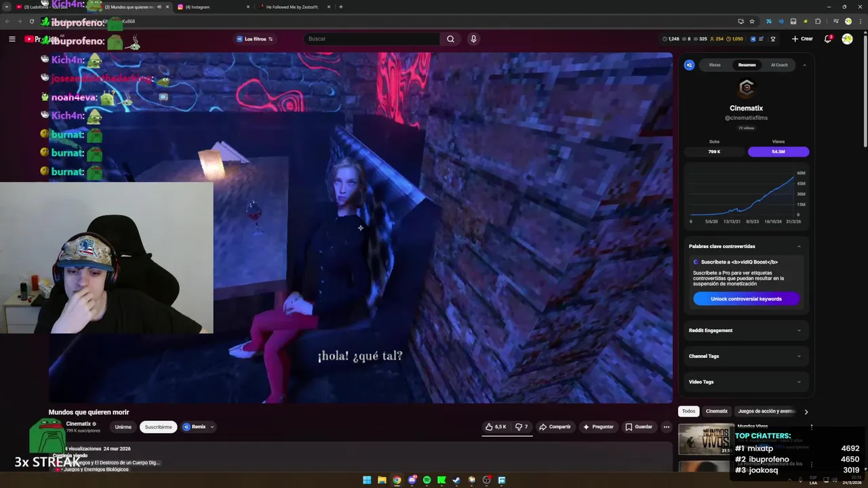The width and height of the screenshot is (868, 488).
Task: Open more actions three-dot menu under video
Action: 667,427
